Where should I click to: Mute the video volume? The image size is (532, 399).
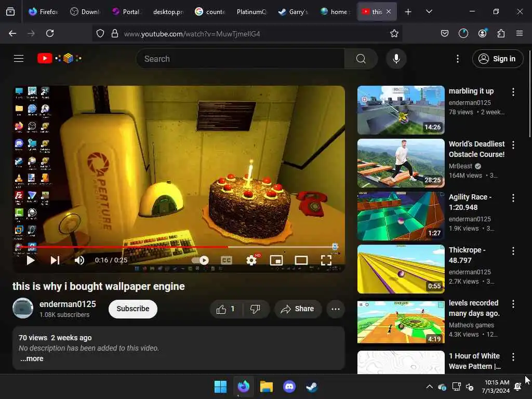click(x=79, y=260)
